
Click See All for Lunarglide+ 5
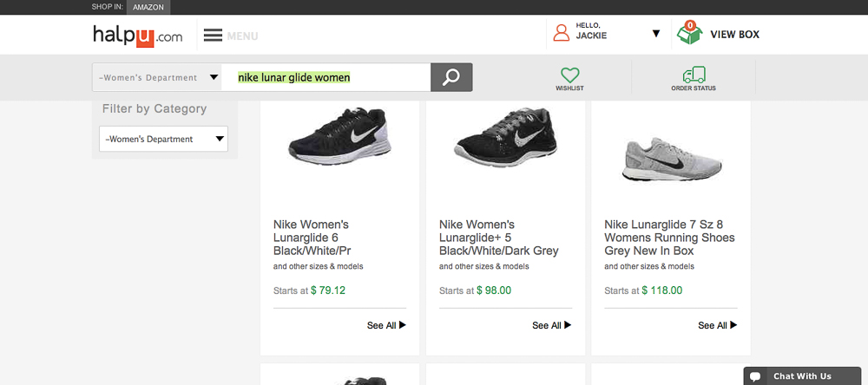click(552, 325)
